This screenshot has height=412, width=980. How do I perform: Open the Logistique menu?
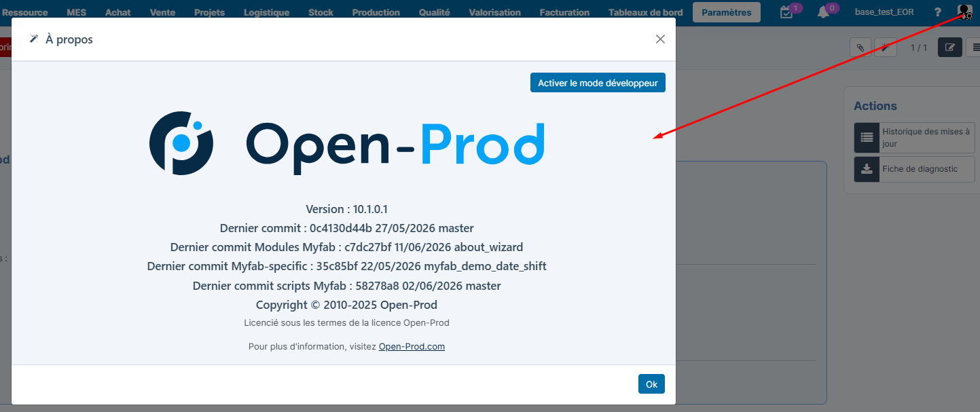[x=266, y=12]
